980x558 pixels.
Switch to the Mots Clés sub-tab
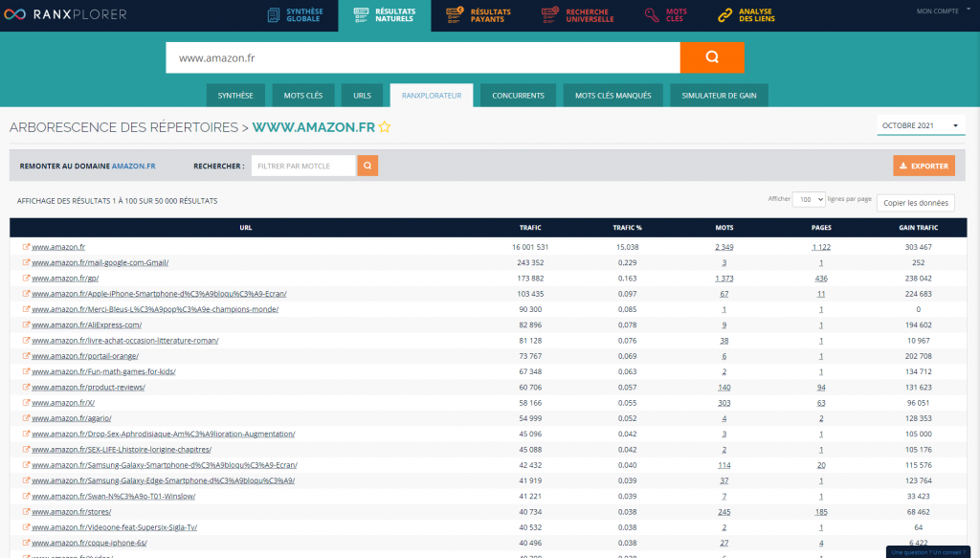tap(303, 96)
